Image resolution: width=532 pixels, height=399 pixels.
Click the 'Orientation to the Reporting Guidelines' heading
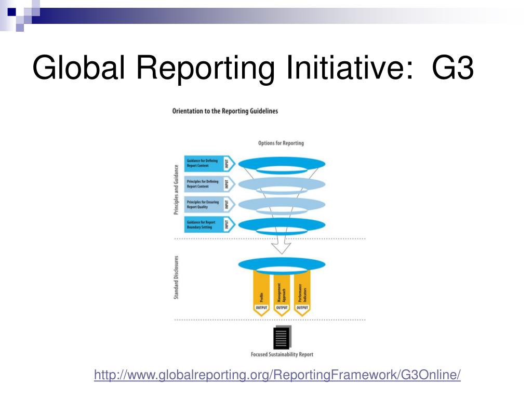coord(225,111)
